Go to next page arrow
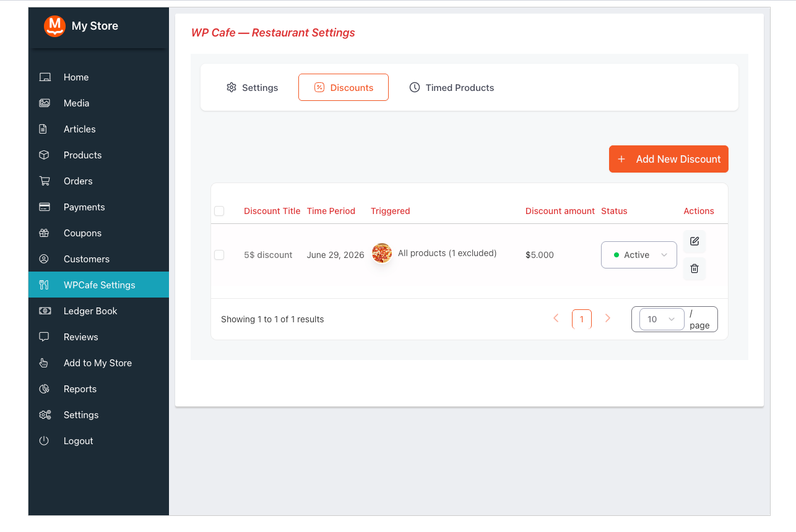This screenshot has width=796, height=532. pyautogui.click(x=608, y=318)
